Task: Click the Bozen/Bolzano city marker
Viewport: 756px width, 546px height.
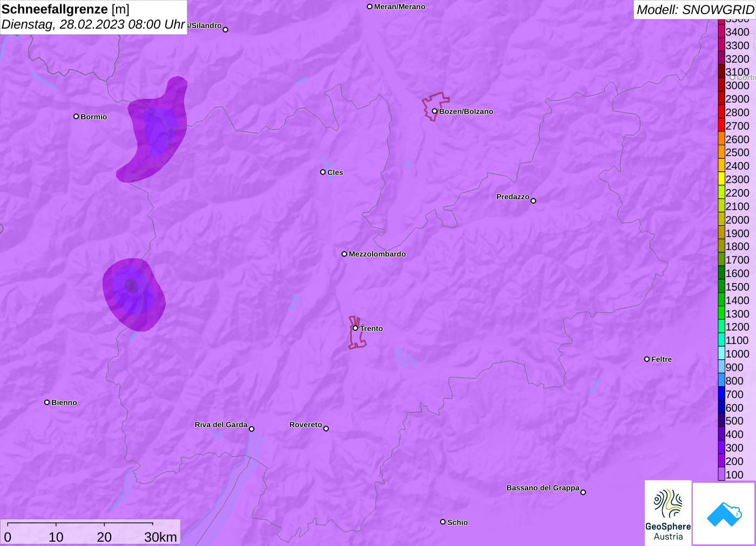Action: coord(434,111)
